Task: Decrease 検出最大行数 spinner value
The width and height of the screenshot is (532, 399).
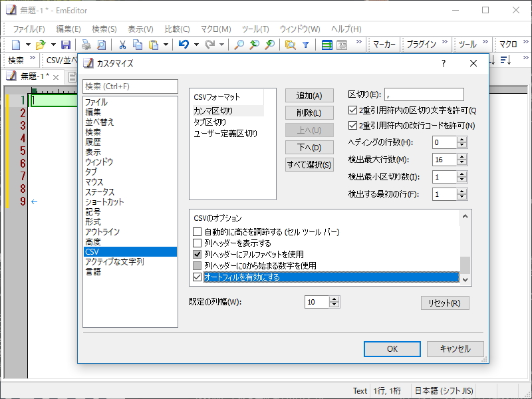Action: [x=462, y=162]
